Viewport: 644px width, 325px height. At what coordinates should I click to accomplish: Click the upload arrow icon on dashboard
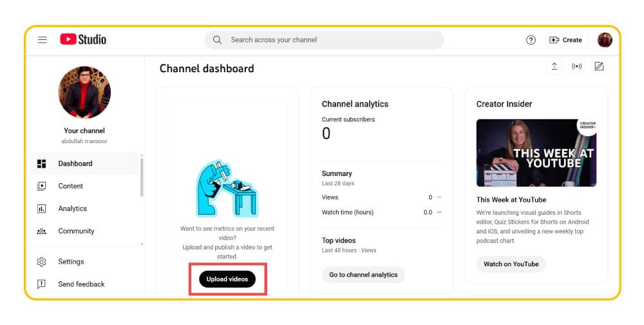point(554,66)
